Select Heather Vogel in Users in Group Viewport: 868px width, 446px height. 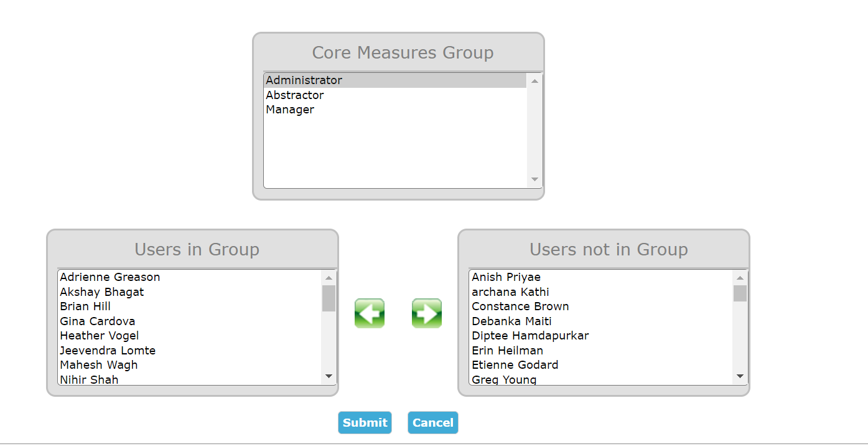(x=190, y=336)
